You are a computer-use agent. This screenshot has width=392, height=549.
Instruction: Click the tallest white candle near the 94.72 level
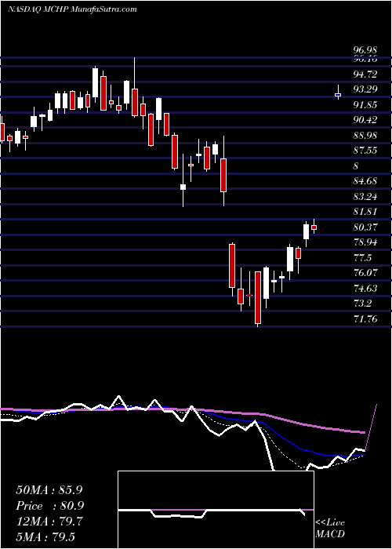95,82
